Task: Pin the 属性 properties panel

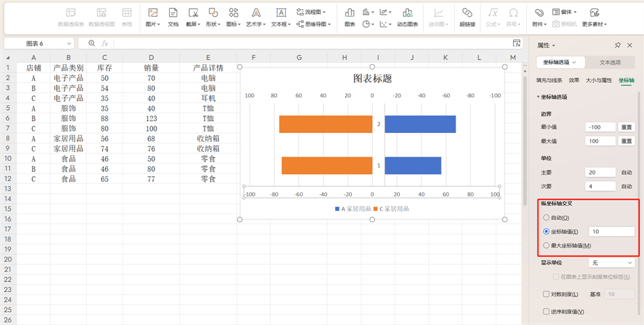Action: point(618,45)
